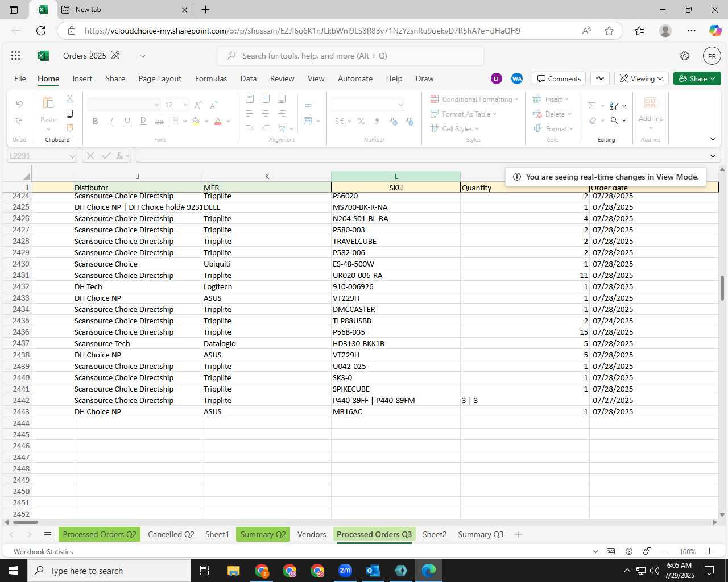Image resolution: width=728 pixels, height=582 pixels.
Task: Switch to the Summary Q3 sheet tab
Action: point(481,534)
